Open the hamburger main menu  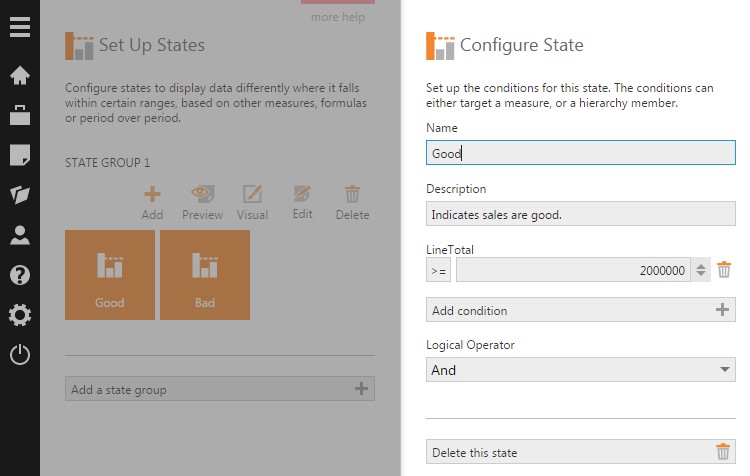pos(20,27)
